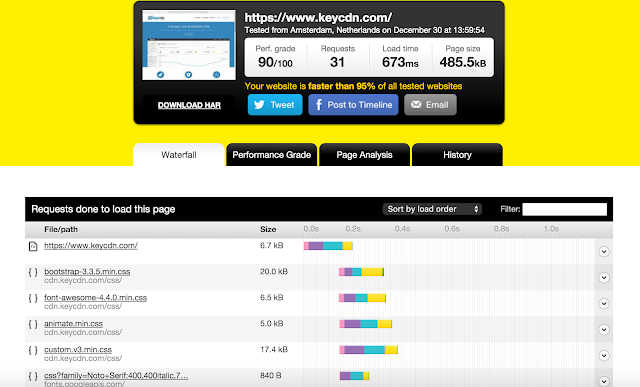Switch to the Performance Grade tab

(x=271, y=155)
